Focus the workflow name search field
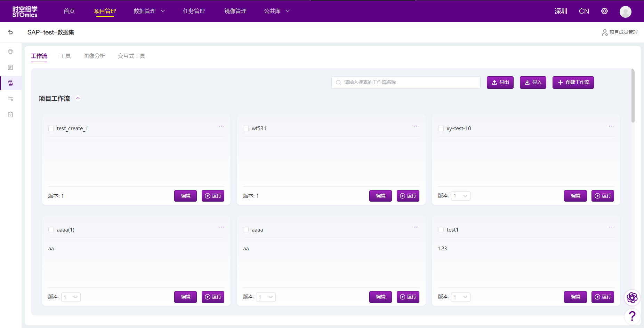The height and width of the screenshot is (328, 644). tap(406, 83)
